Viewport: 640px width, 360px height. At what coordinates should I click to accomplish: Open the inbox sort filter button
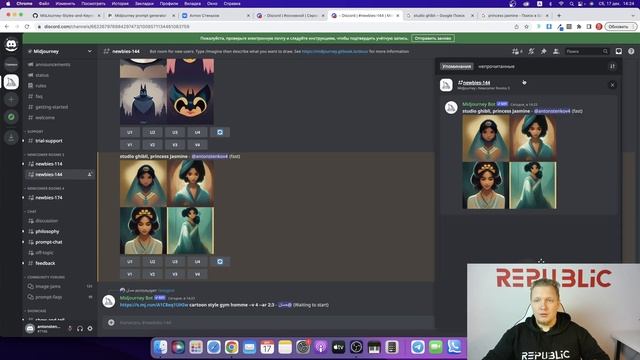[612, 66]
